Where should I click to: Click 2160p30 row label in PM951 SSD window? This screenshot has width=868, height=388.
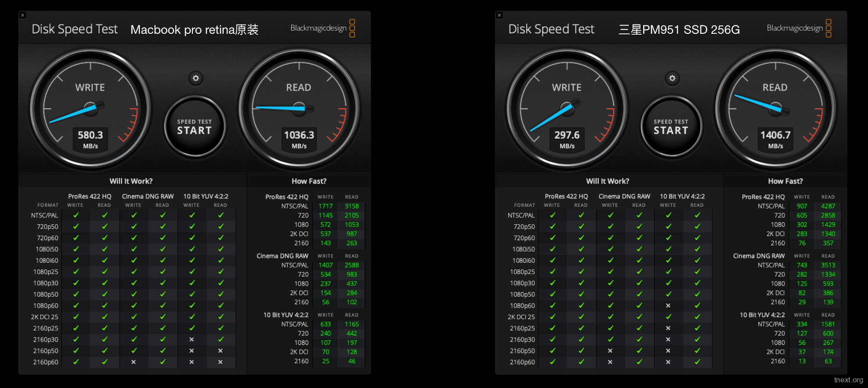pos(522,339)
